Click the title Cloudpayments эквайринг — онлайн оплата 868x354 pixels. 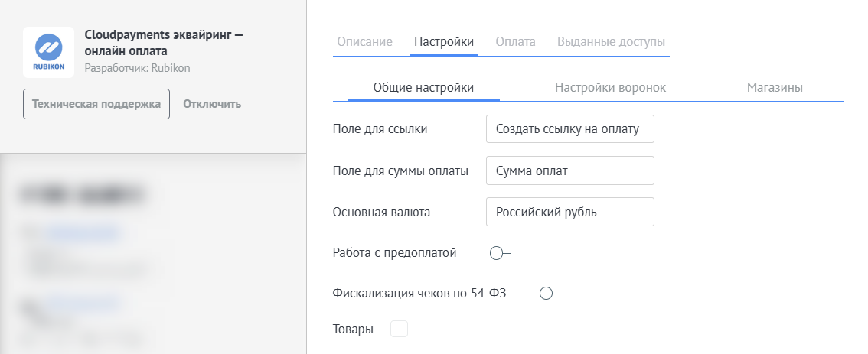pos(164,43)
